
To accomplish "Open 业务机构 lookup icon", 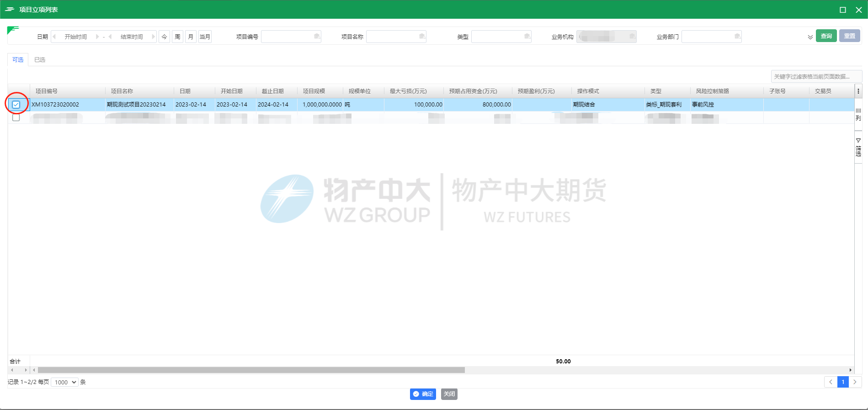I will point(632,36).
